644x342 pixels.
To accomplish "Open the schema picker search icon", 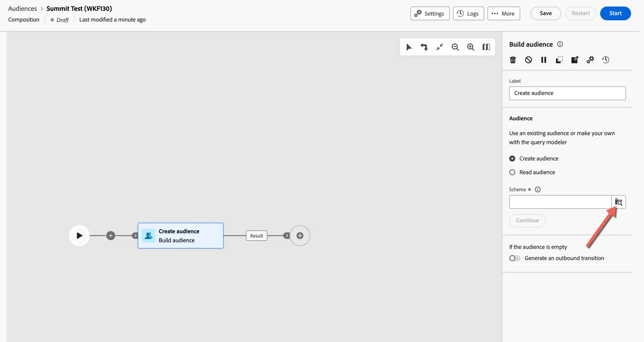I will [618, 202].
